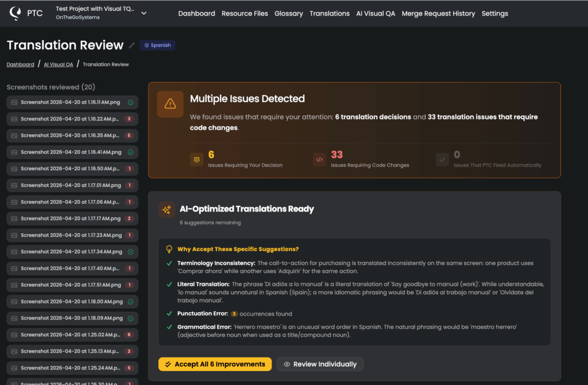This screenshot has width=588, height=385.
Task: Click the 'Screenshots reviewed (20)' heading
Action: (51, 87)
